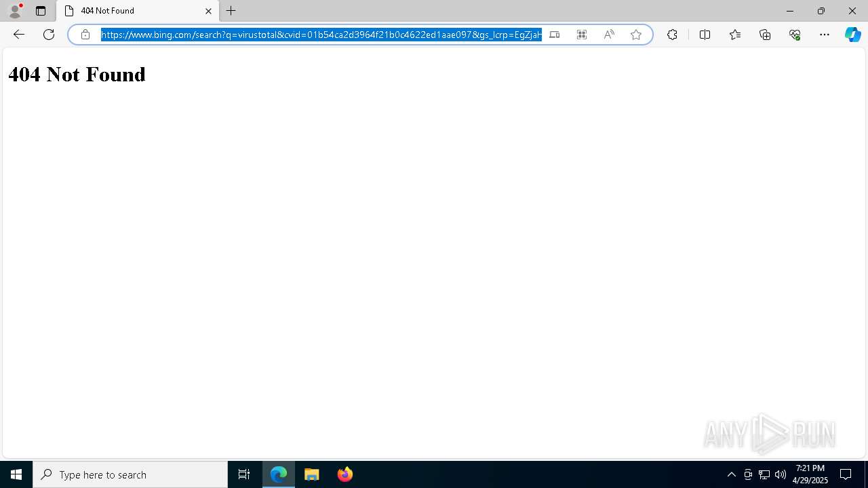Launch the Copilot sidebar icon
This screenshot has height=488, width=868.
(852, 35)
